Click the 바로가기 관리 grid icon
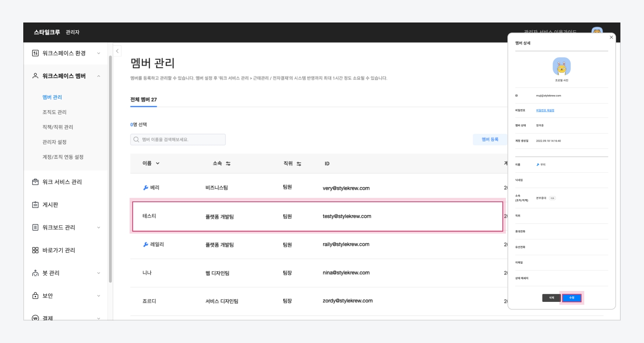 [x=35, y=250]
